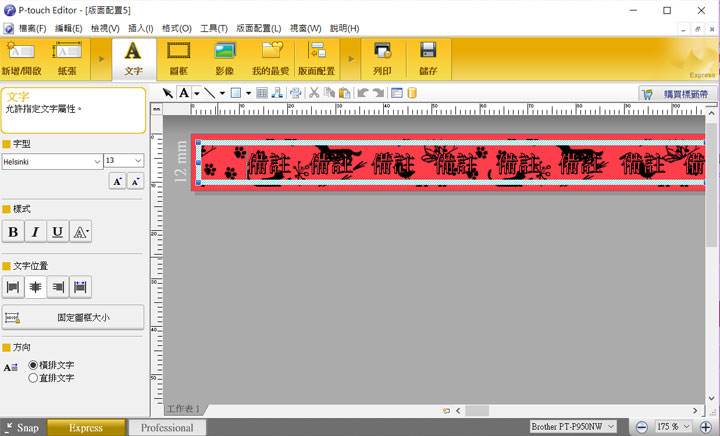Open the 檔案(F) menu
The width and height of the screenshot is (720, 436).
coord(25,28)
